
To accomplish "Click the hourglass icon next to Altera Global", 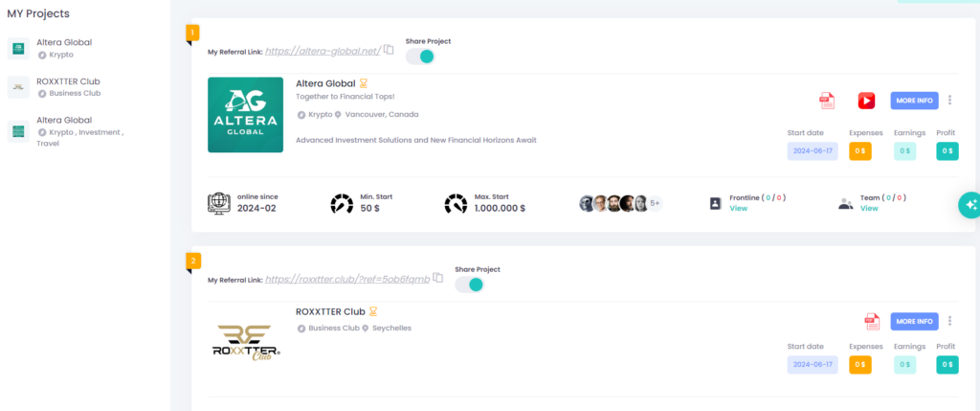I will [363, 83].
